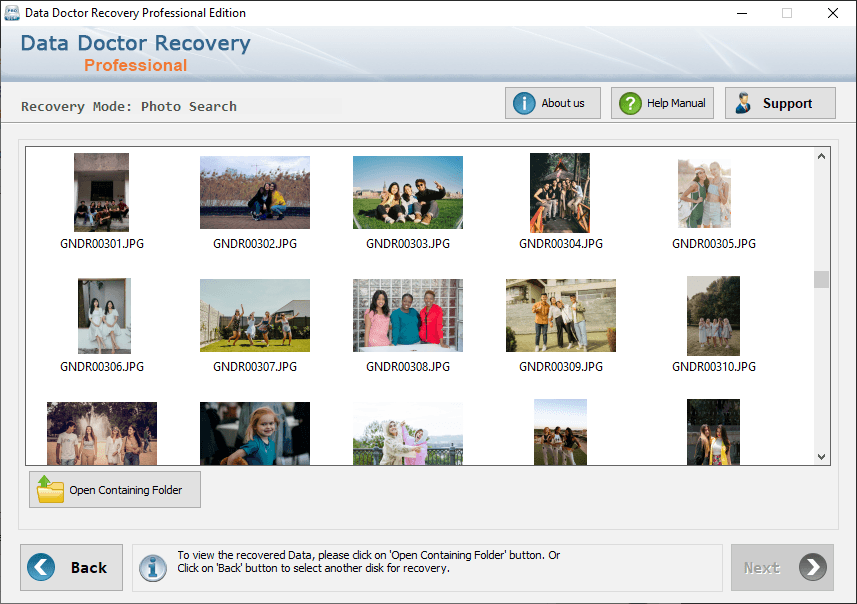Click the Support person icon
Screen dimensions: 857x604
pyautogui.click(x=743, y=103)
